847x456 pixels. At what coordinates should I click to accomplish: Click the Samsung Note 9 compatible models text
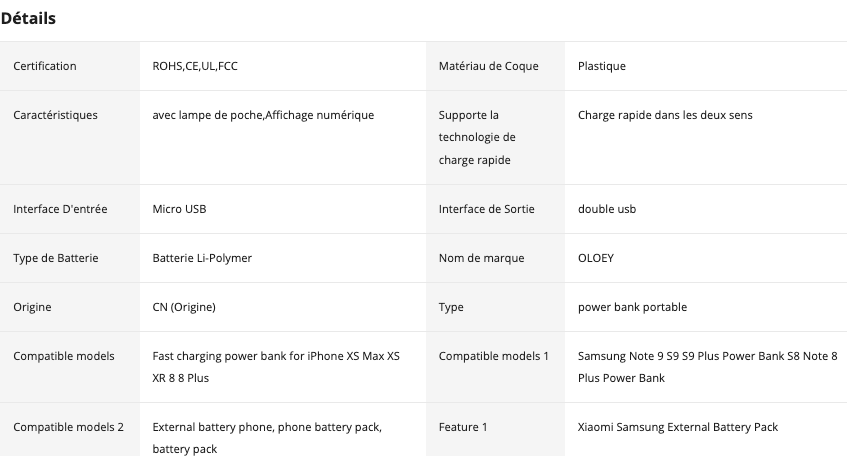point(708,367)
